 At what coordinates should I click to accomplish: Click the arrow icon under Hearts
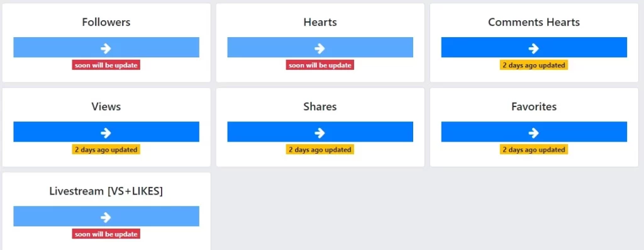point(320,48)
